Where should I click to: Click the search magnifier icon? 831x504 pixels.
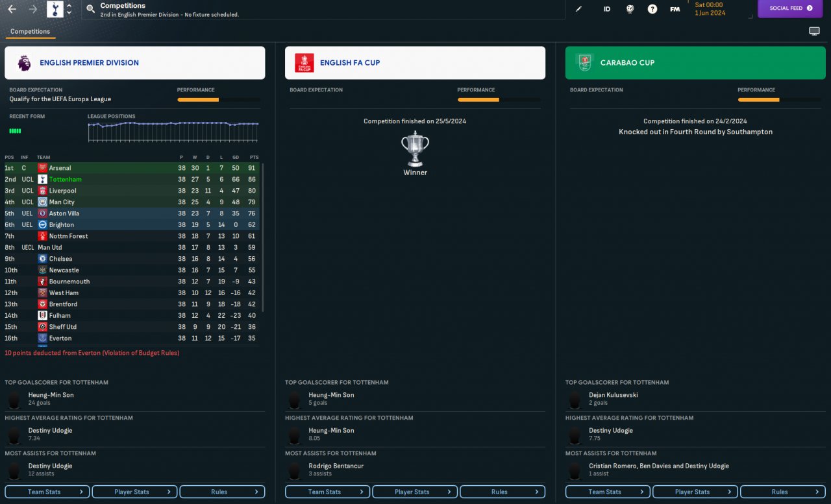click(x=91, y=9)
